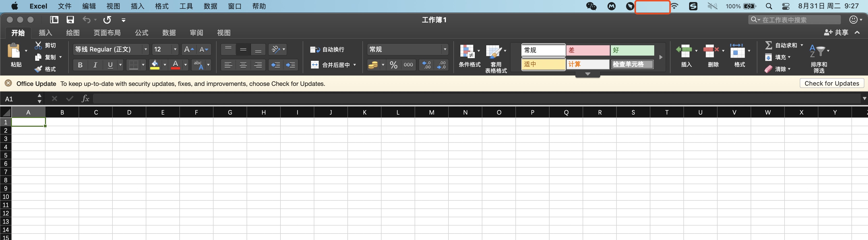Click the Cut scissors icon
Viewport: 868px width, 240px height.
[38, 45]
